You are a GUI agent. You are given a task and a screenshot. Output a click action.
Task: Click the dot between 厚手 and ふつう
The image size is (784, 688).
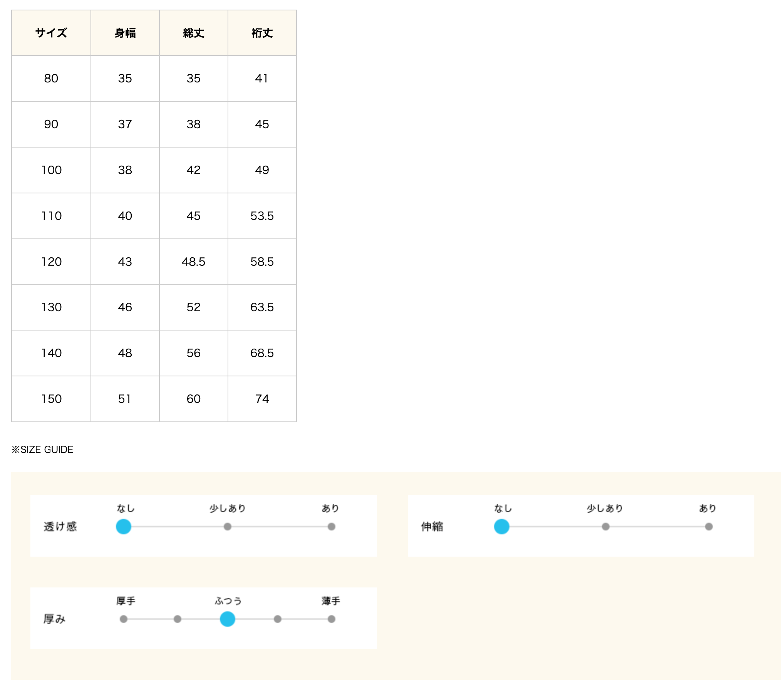click(x=178, y=619)
